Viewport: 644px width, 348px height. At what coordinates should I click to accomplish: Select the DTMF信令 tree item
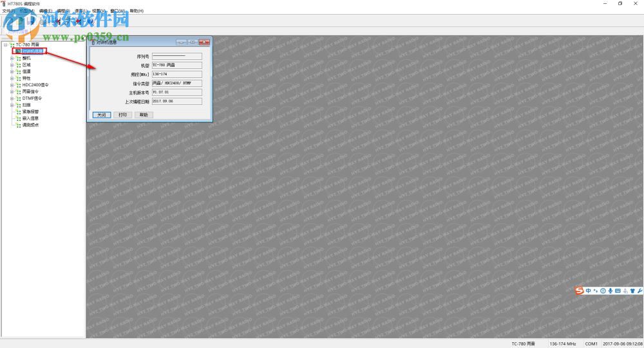point(32,98)
